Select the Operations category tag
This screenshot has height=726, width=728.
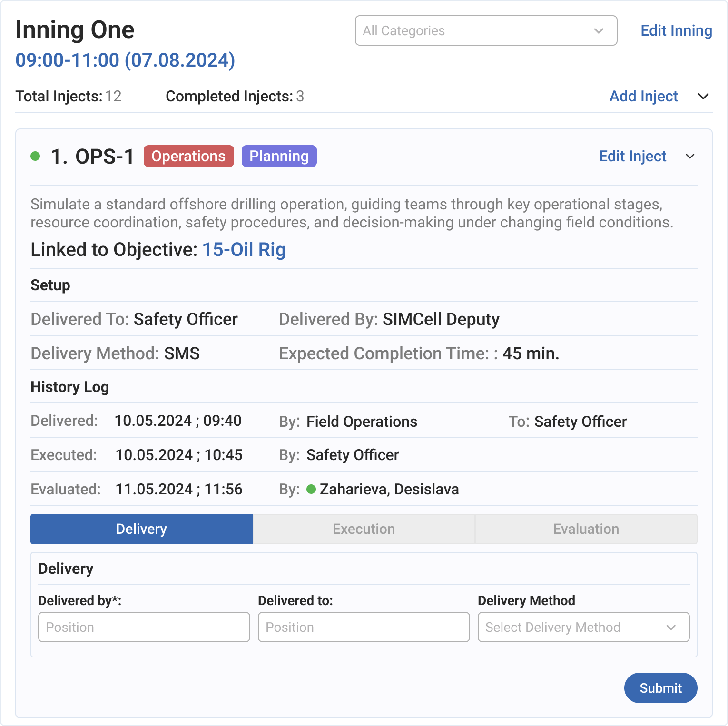tap(188, 156)
